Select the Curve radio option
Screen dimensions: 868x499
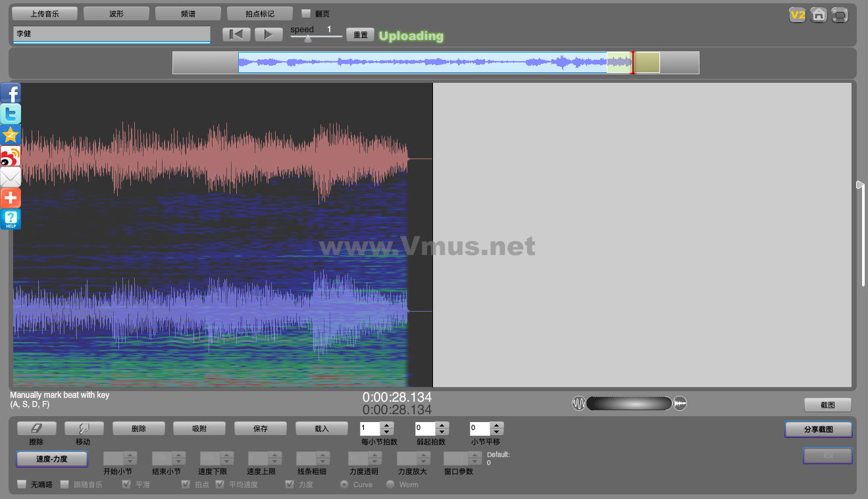344,485
